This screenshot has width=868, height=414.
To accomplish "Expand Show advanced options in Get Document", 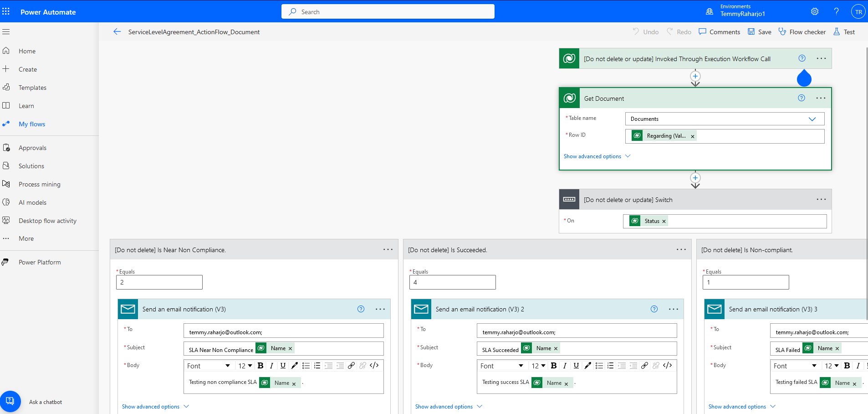I will tap(597, 156).
